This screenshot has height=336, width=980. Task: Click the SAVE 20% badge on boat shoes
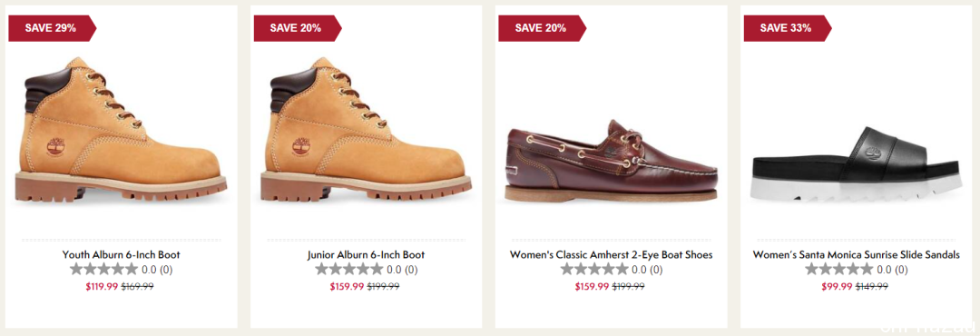(x=543, y=28)
